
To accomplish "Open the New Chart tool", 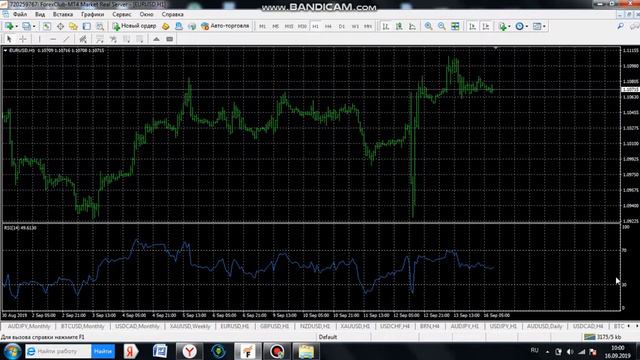I will point(8,26).
